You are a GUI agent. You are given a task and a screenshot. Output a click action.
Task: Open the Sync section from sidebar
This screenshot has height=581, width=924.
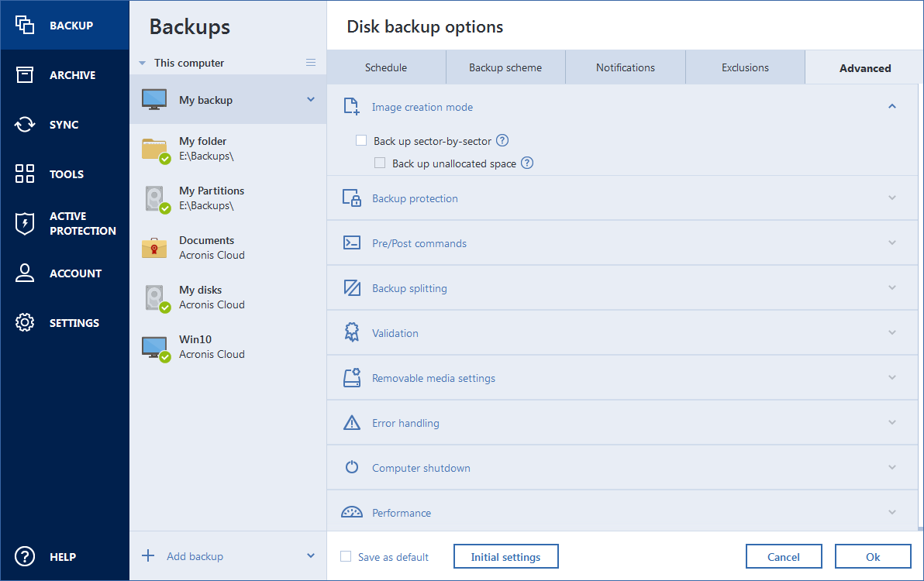point(24,124)
